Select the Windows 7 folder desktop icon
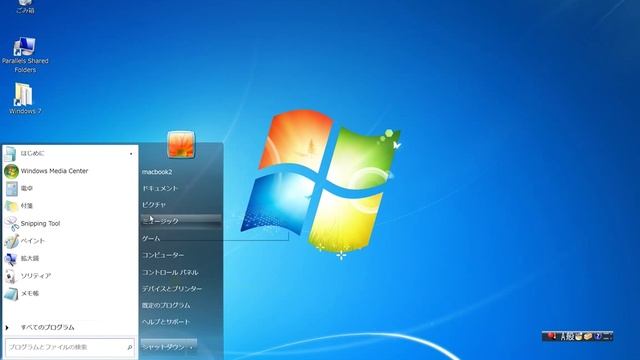This screenshot has height=360, width=640. pyautogui.click(x=25, y=98)
